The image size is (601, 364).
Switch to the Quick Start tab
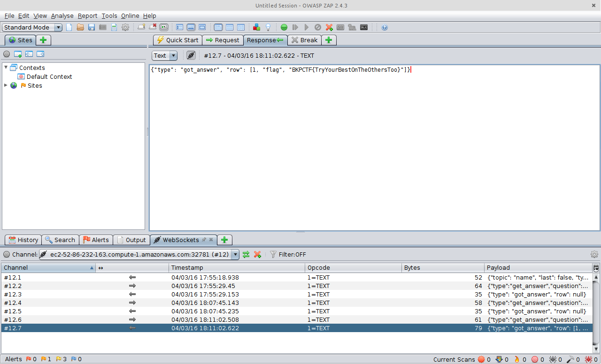point(177,40)
